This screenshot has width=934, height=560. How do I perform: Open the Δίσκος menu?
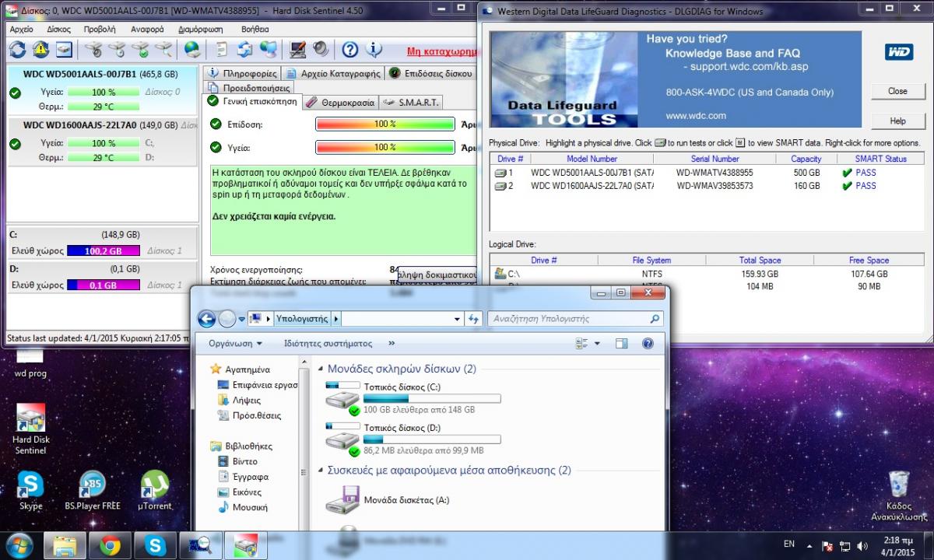click(x=59, y=29)
